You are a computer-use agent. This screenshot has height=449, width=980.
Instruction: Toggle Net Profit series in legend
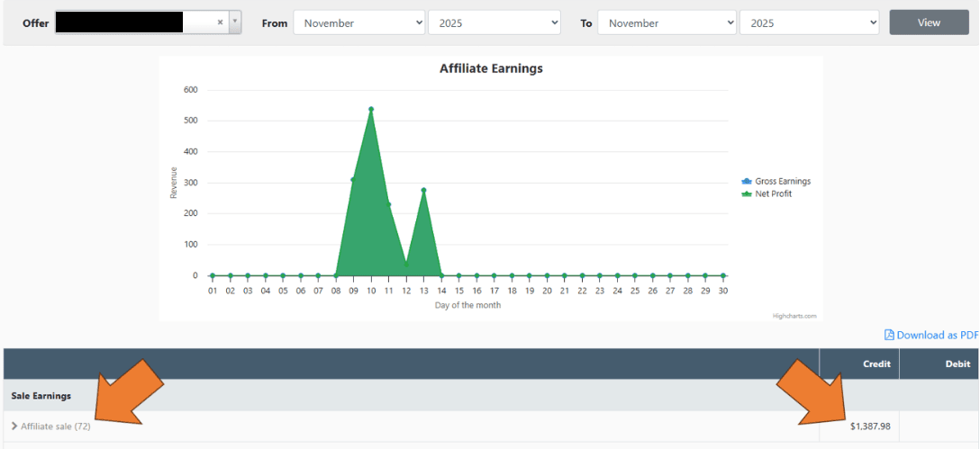click(x=773, y=193)
